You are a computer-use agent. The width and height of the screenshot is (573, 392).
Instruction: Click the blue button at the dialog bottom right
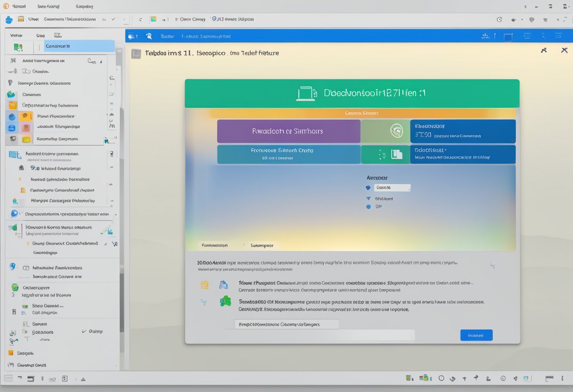[x=476, y=335]
